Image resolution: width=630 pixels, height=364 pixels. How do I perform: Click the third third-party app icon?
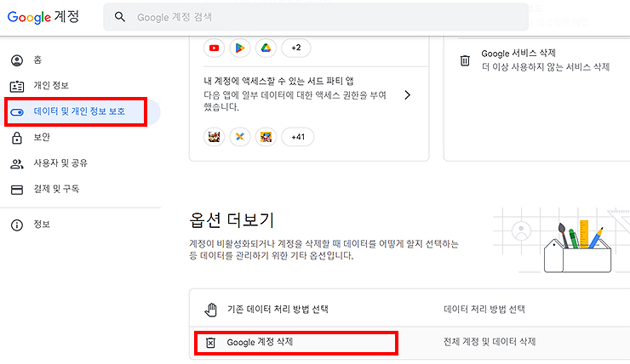click(266, 137)
